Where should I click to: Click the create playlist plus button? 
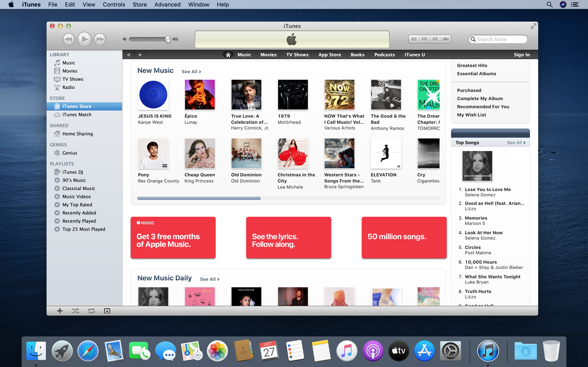tap(60, 311)
